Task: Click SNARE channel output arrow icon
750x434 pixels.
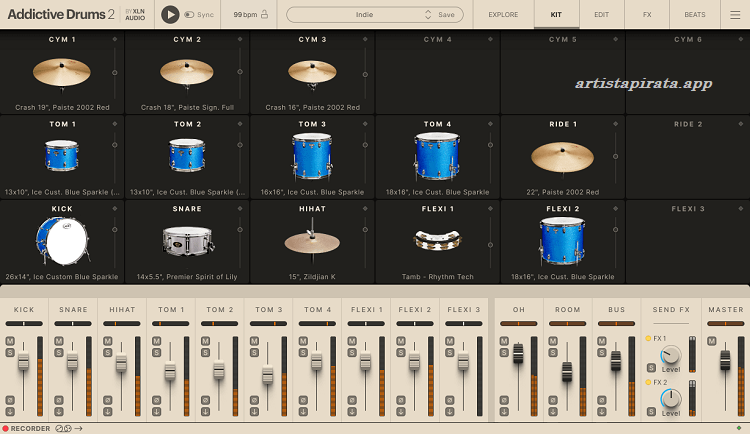Action: coord(59,412)
